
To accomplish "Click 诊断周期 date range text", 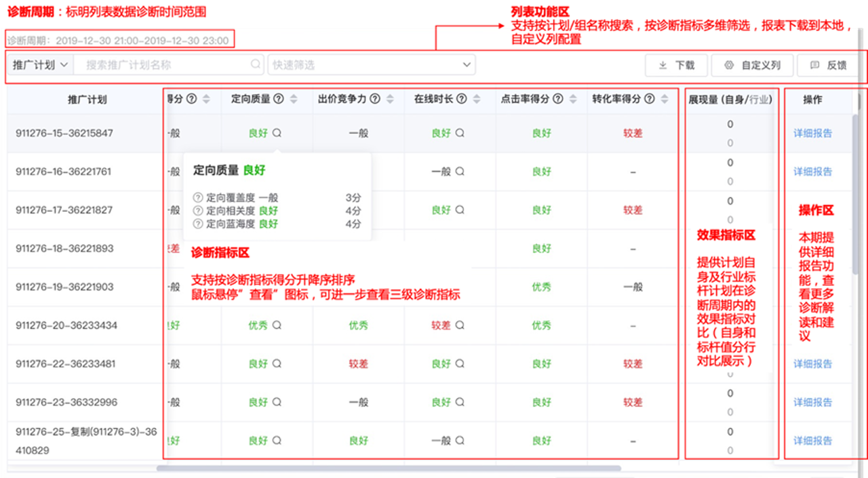I will 118,41.
